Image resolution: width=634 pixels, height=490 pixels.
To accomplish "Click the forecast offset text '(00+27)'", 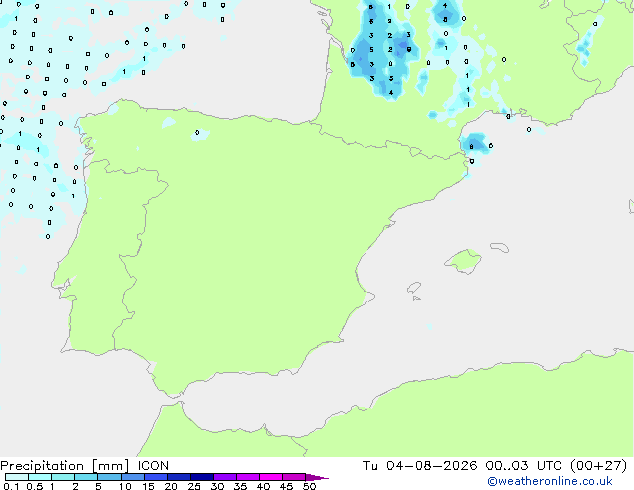I will click(x=598, y=466).
